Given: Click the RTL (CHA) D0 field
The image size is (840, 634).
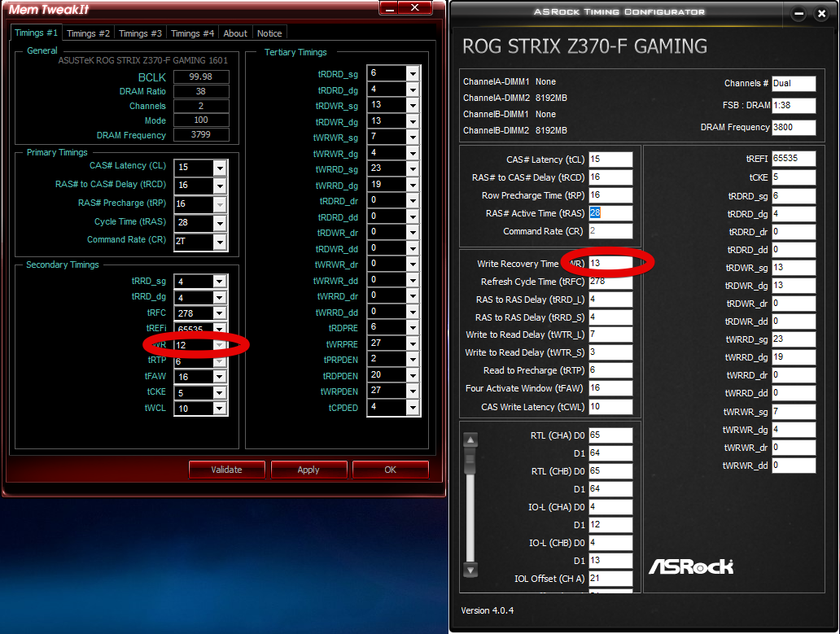Looking at the screenshot, I should coord(610,435).
